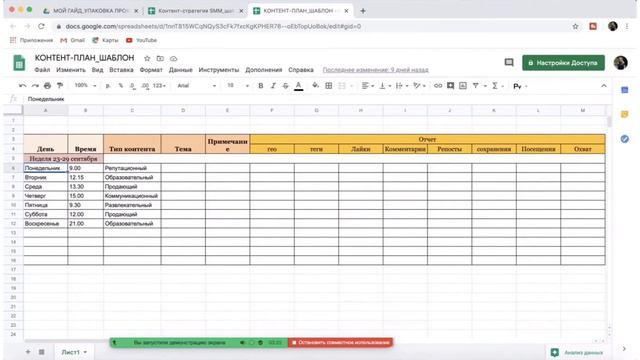Click the move to folder icon
This screenshot has width=640, height=360.
160,58
